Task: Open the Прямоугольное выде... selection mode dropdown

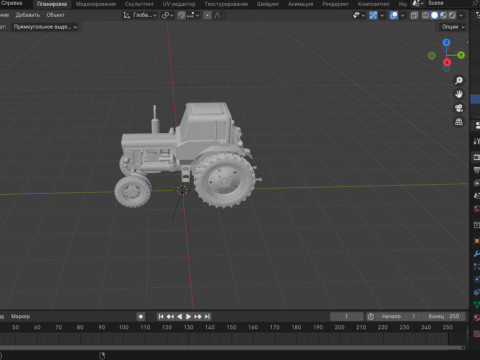Action: (45, 27)
